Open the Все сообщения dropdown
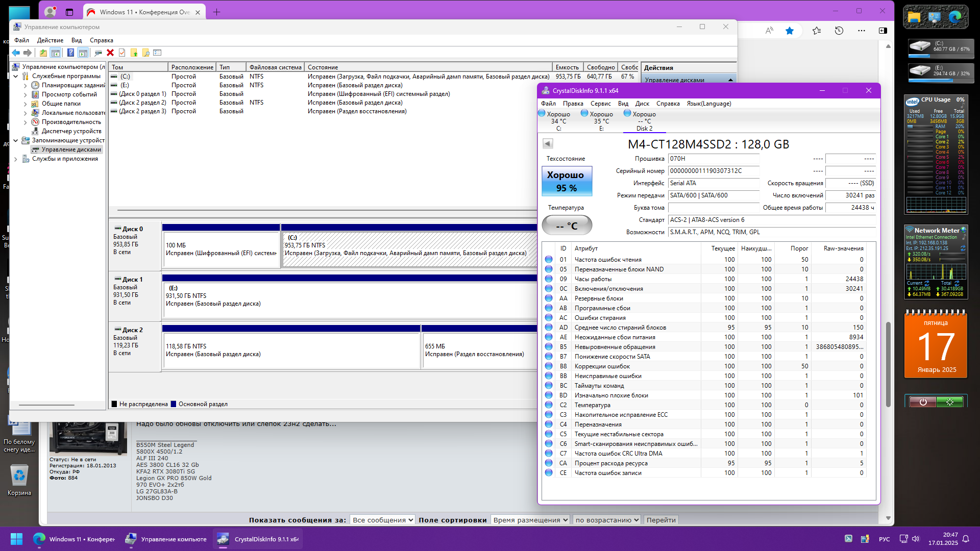Image resolution: width=980 pixels, height=551 pixels. [x=382, y=520]
